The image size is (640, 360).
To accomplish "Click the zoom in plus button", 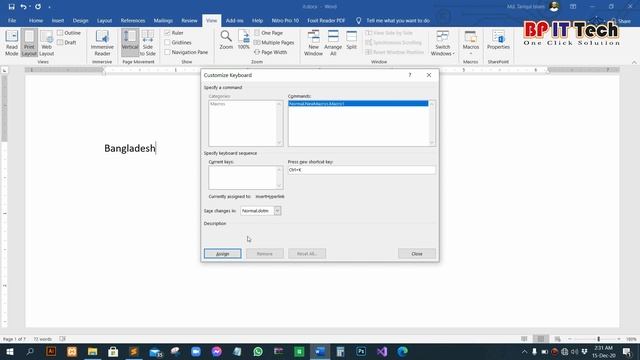I will [619, 339].
